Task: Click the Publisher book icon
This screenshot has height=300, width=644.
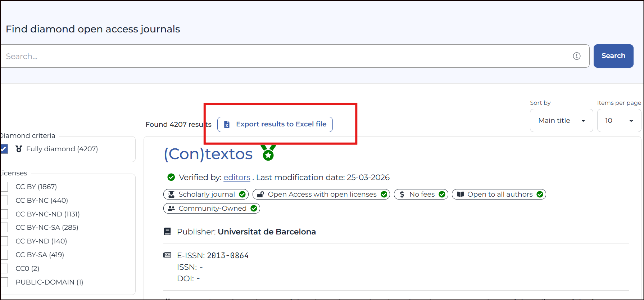Action: pyautogui.click(x=167, y=232)
